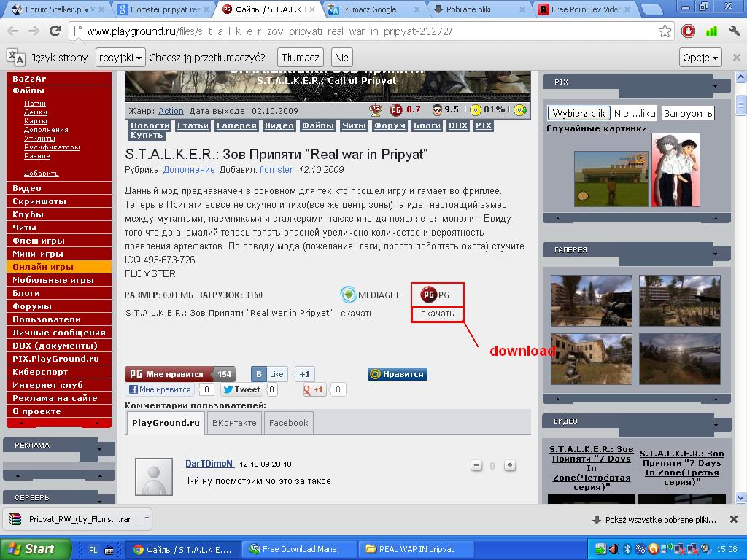Open the Action genre link
The width and height of the screenshot is (747, 560).
171,111
